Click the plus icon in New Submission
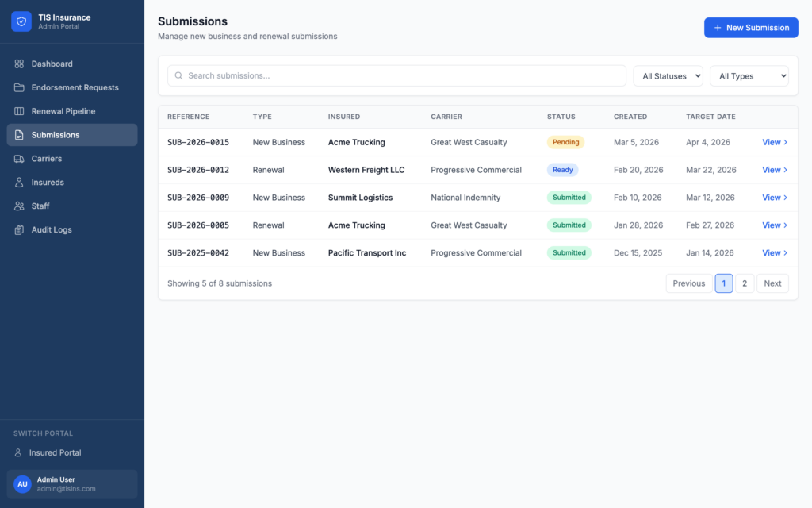 coord(718,28)
